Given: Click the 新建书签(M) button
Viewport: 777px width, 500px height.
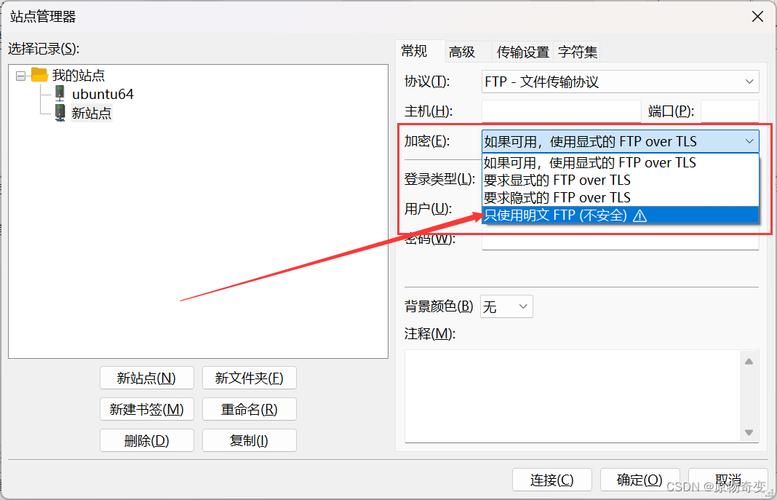Looking at the screenshot, I should (x=147, y=409).
